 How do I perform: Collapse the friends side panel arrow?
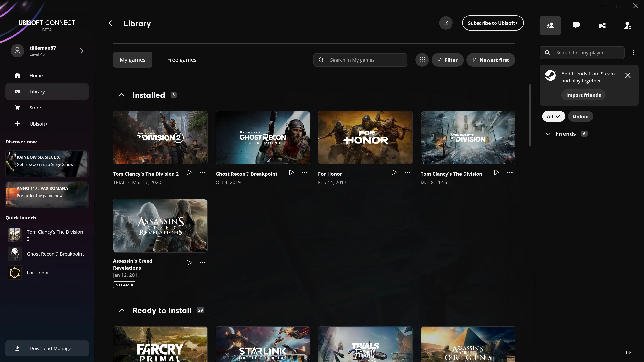[x=629, y=352]
